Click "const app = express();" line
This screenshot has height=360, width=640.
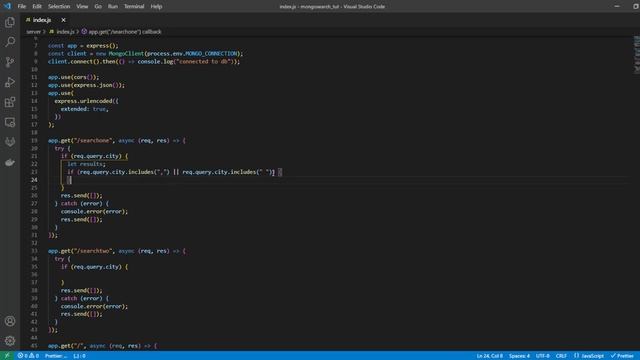click(x=83, y=46)
